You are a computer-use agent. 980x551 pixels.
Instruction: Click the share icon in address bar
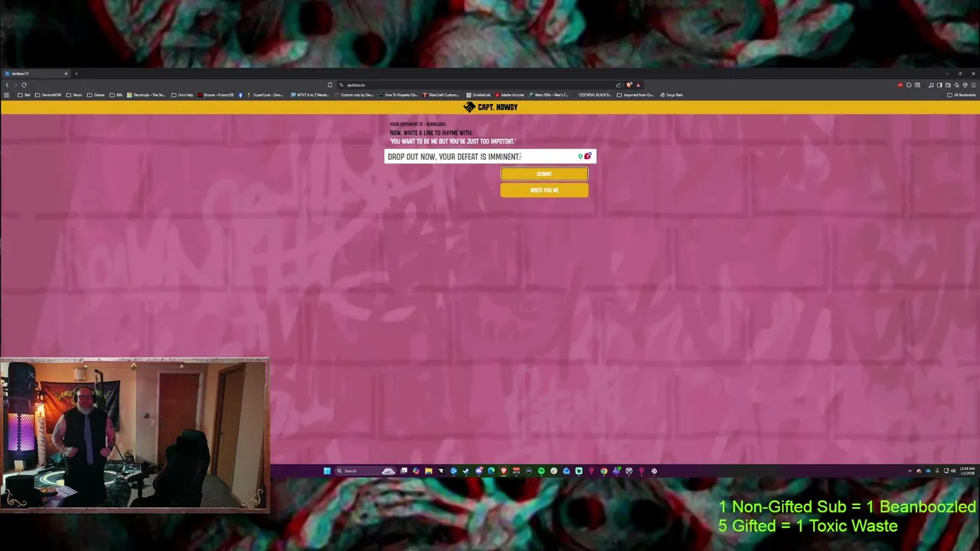[x=619, y=85]
